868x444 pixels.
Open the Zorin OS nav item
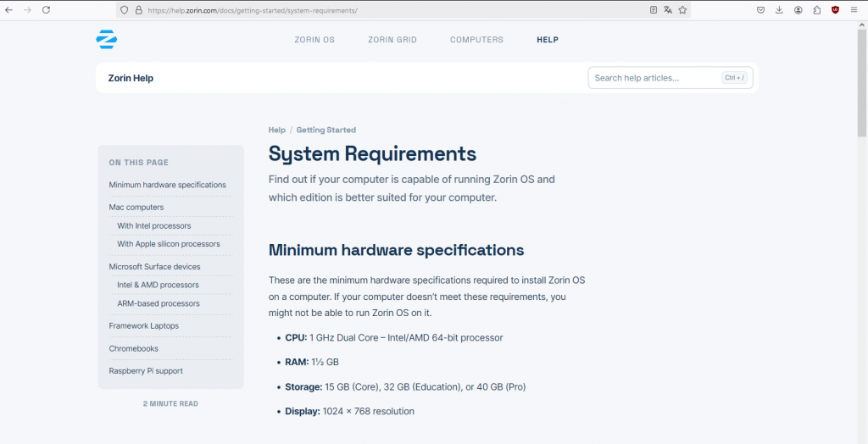point(314,40)
